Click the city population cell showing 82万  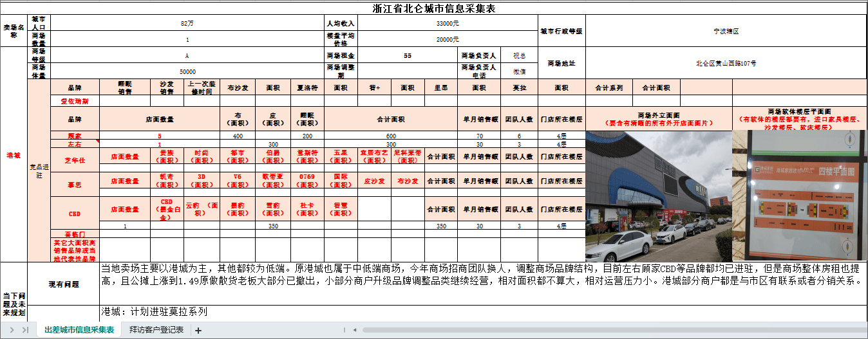pos(187,23)
